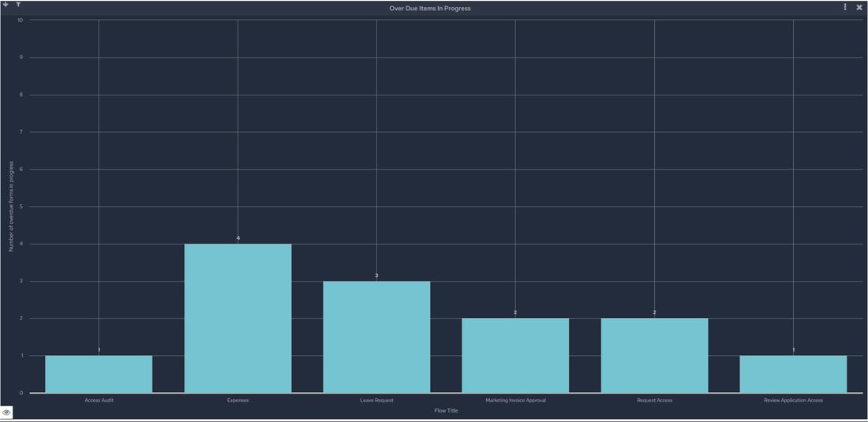Image resolution: width=868 pixels, height=422 pixels.
Task: Click data label '1' above Review Application Access
Action: coord(793,349)
